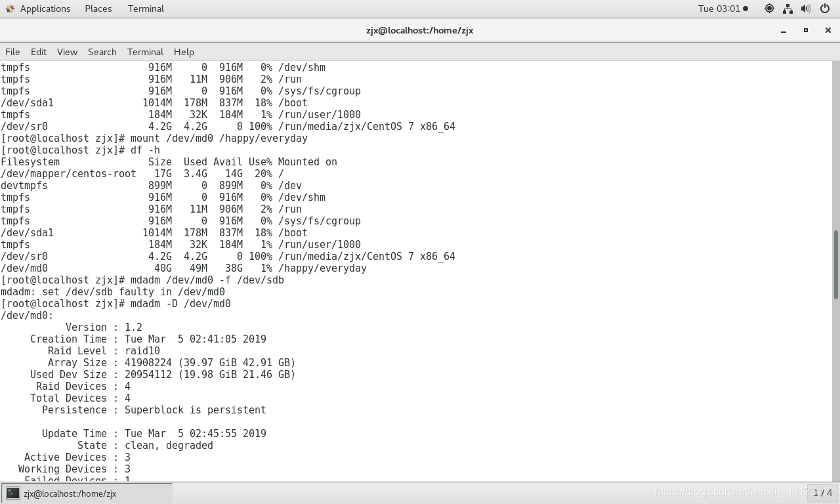Click the 'Active Devices : 3' line

(x=77, y=457)
